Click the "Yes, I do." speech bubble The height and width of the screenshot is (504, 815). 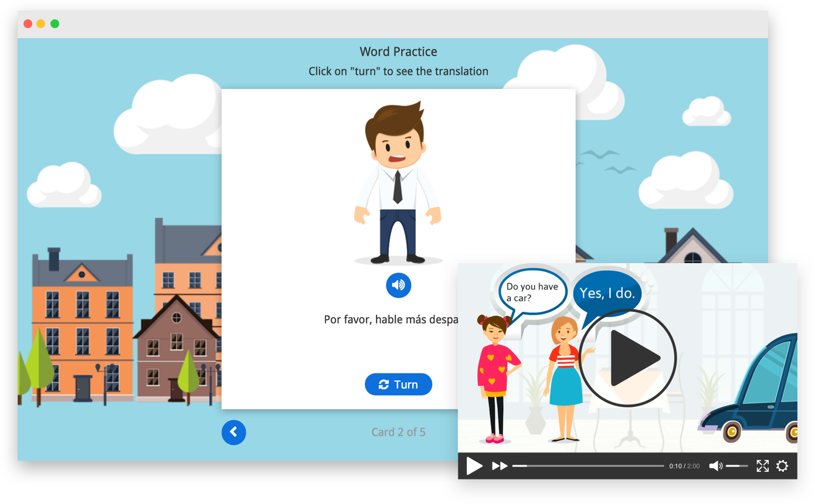(x=607, y=292)
